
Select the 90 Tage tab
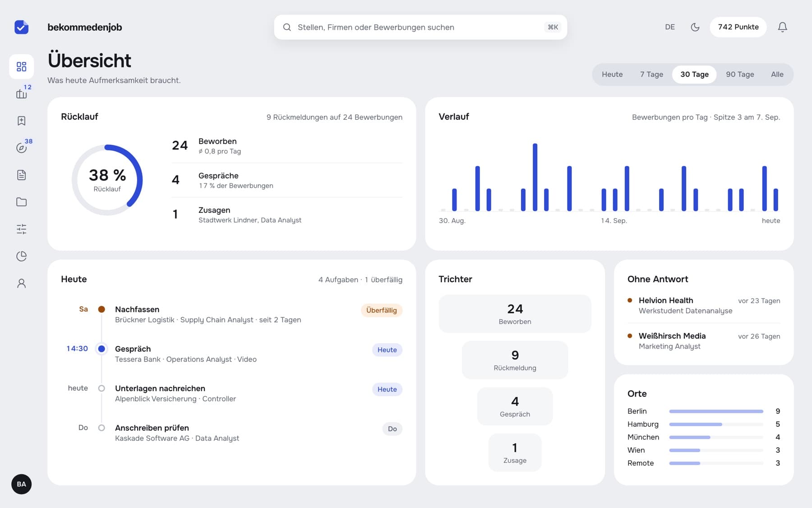740,75
